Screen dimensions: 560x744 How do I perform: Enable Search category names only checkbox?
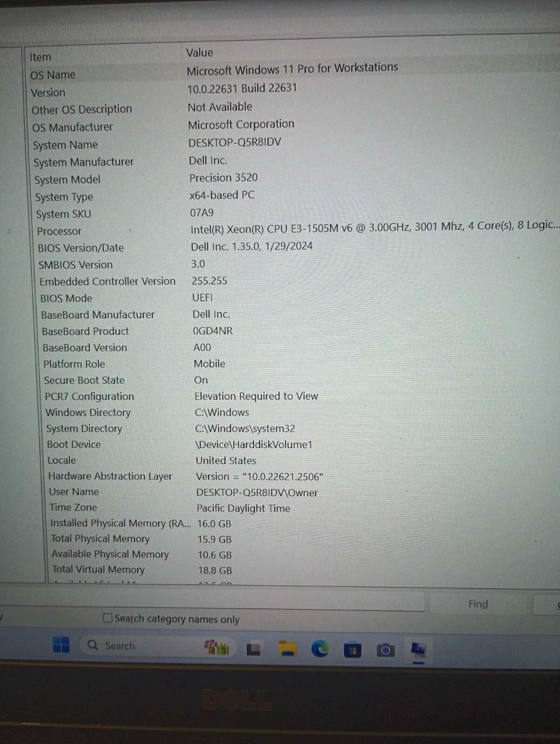click(107, 618)
